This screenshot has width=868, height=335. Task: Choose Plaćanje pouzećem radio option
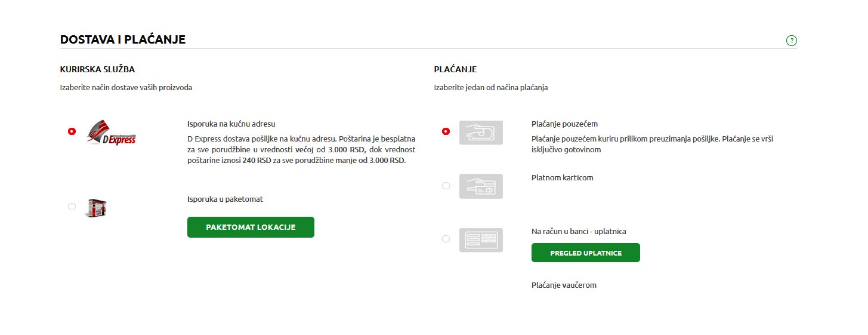[x=446, y=131]
